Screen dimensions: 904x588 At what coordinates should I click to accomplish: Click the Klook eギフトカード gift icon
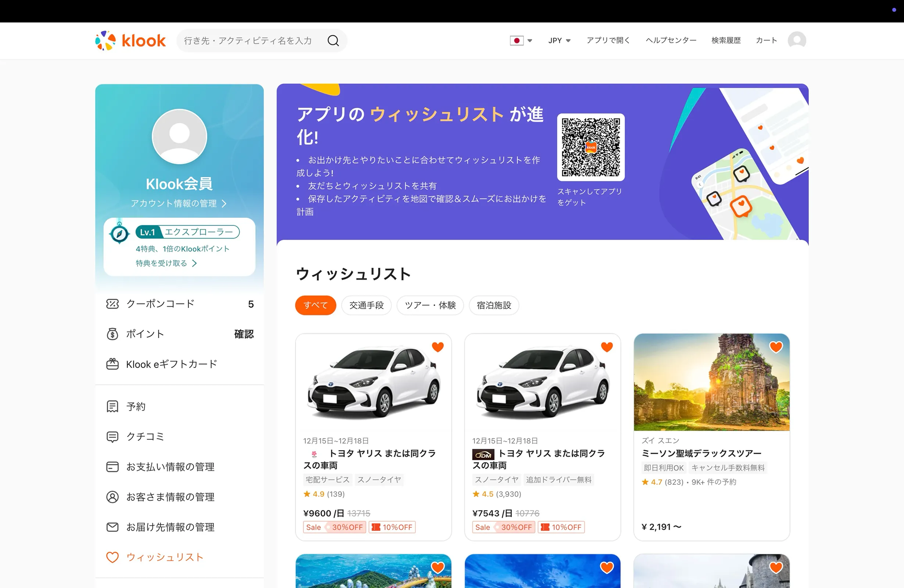[x=112, y=364]
